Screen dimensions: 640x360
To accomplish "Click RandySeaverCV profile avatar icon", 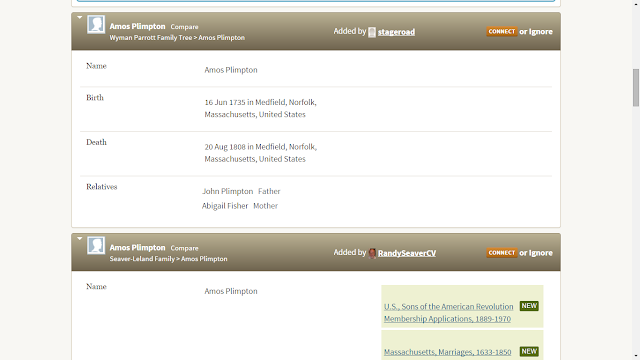I will 372,253.
